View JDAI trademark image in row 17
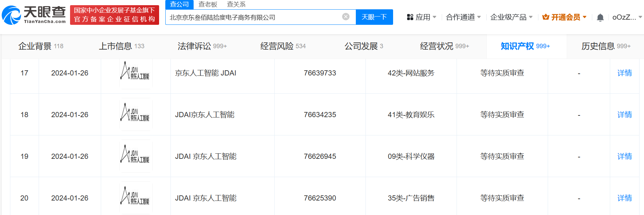Screen dimensions: 644x215 coord(136,73)
